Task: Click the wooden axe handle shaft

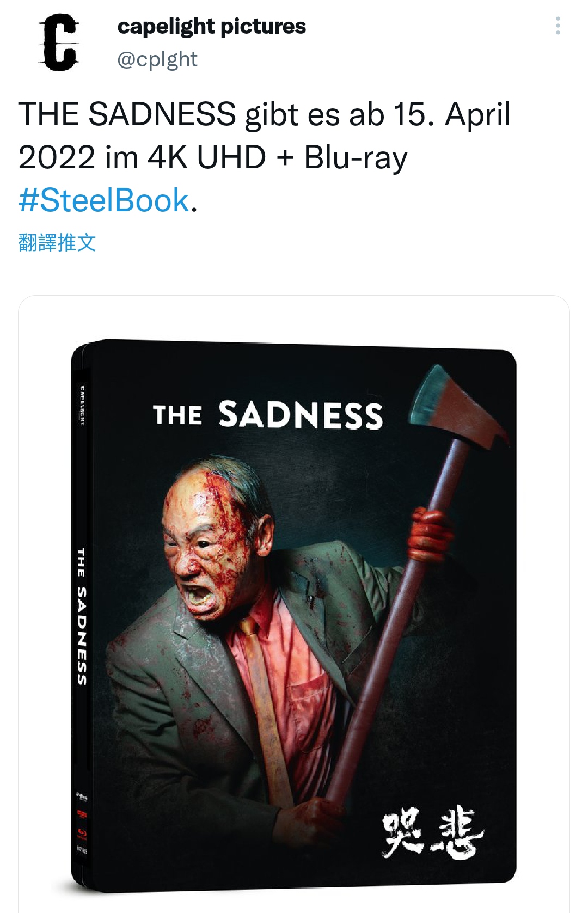Action: 392,653
